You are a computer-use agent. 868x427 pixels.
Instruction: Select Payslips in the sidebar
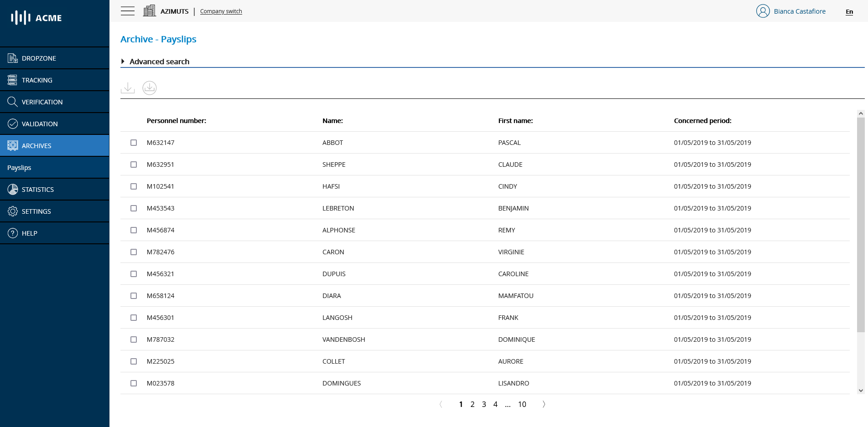point(19,167)
